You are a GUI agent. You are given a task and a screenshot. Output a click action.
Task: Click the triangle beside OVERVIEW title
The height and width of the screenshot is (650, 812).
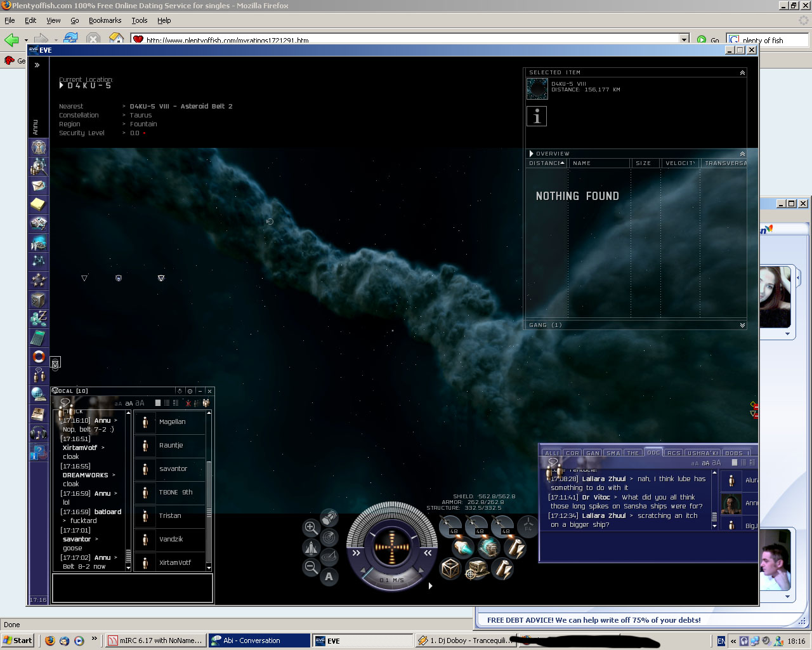(532, 154)
